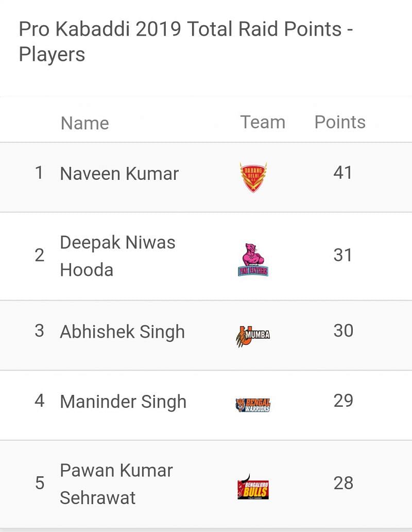Screen dimensions: 412x532
Task: Click the Bengaluru Bulls team logo
Action: point(253,487)
